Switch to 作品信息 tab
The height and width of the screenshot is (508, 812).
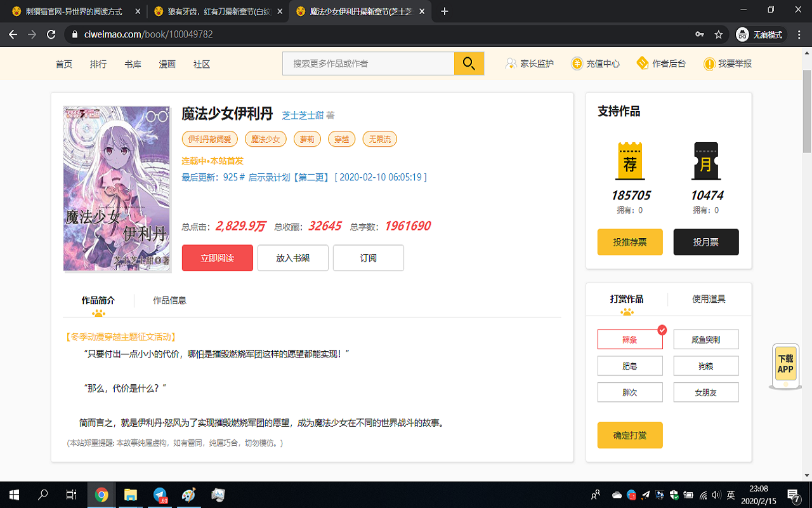click(169, 300)
